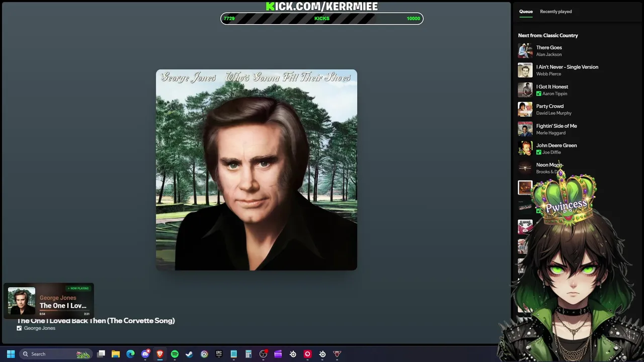Switch to the Queue tab
The image size is (644, 362).
[x=526, y=12]
